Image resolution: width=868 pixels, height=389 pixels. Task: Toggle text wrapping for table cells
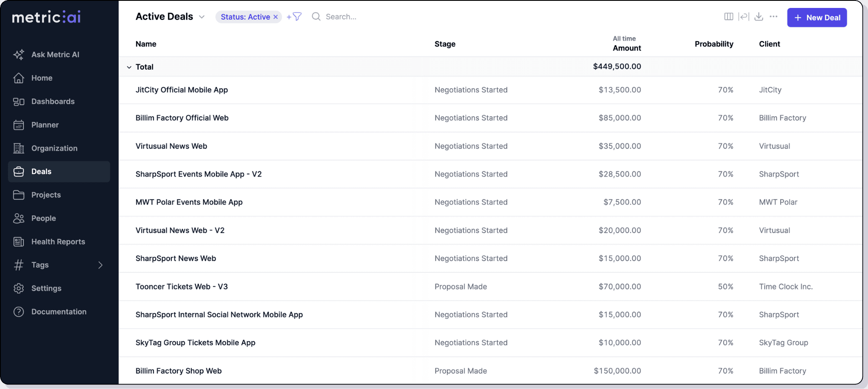pos(744,16)
